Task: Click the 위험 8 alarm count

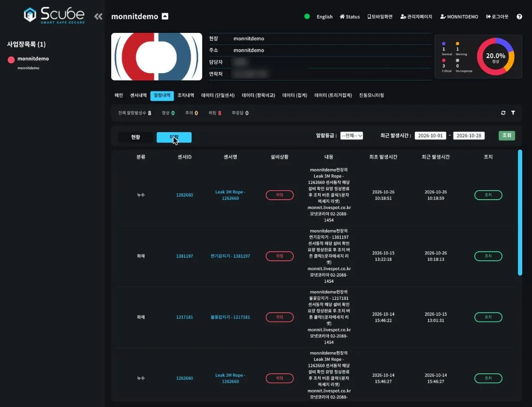Action: tap(215, 113)
